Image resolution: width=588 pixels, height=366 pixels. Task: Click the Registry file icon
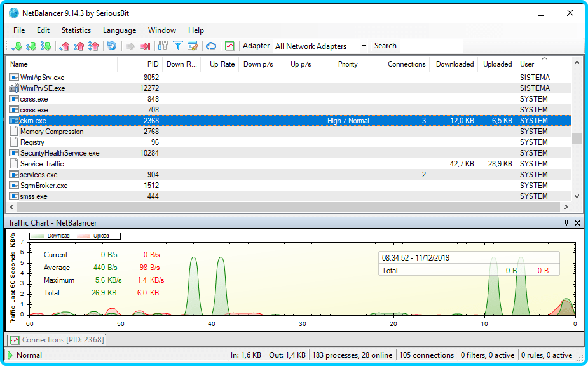pyautogui.click(x=14, y=142)
